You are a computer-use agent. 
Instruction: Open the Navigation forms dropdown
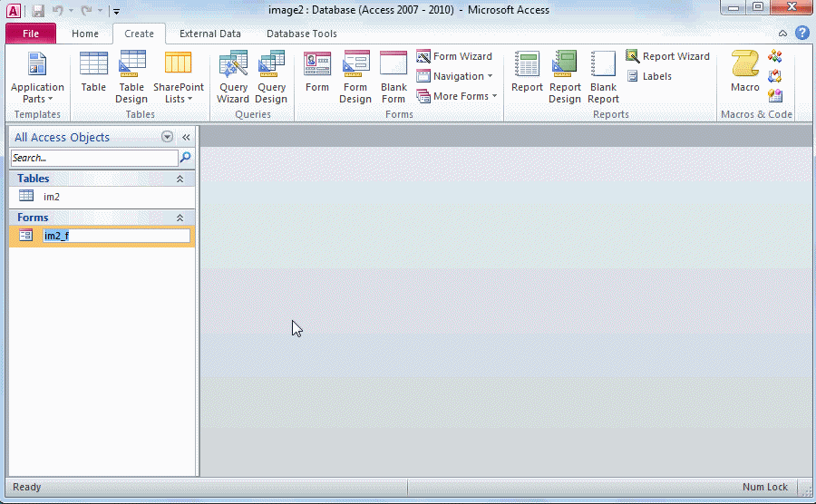[454, 76]
